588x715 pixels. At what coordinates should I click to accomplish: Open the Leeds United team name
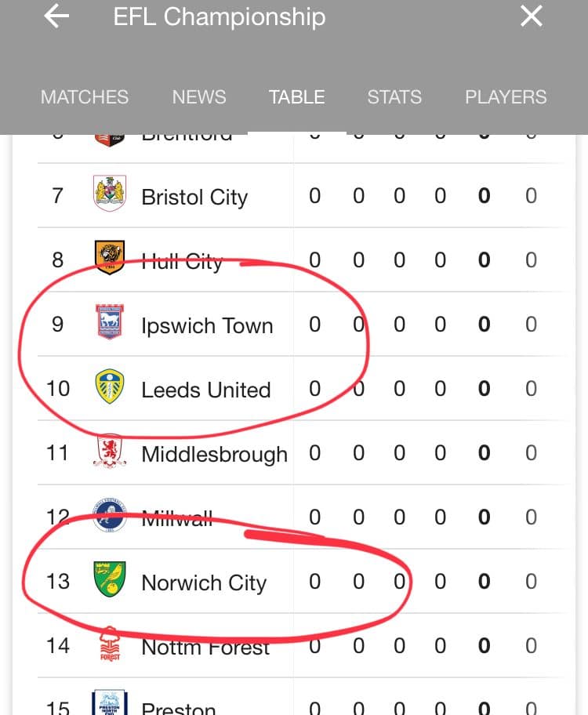(x=206, y=390)
